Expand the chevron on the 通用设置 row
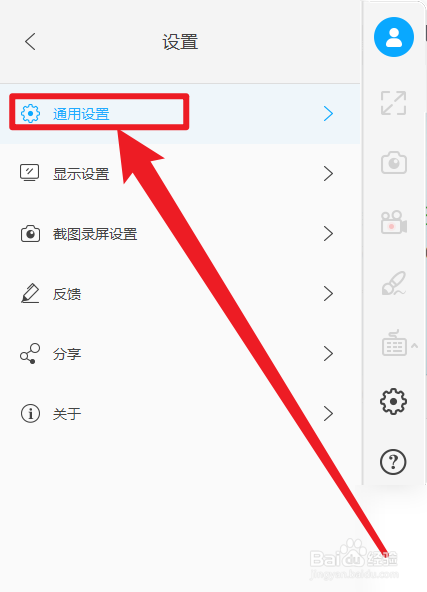 328,114
